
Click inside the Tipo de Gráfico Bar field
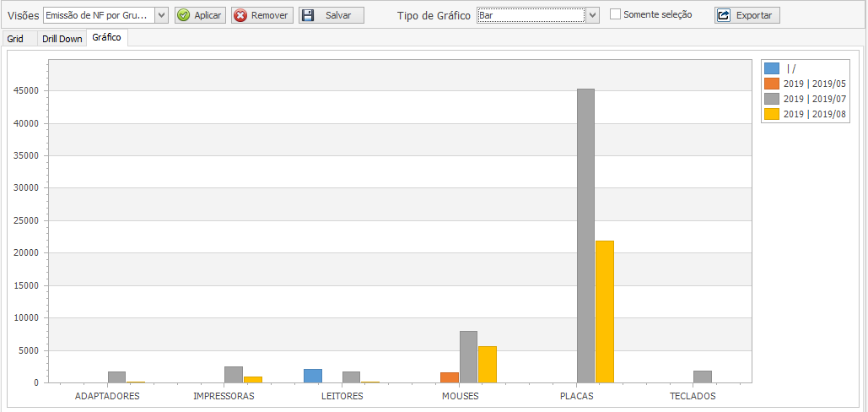[530, 15]
